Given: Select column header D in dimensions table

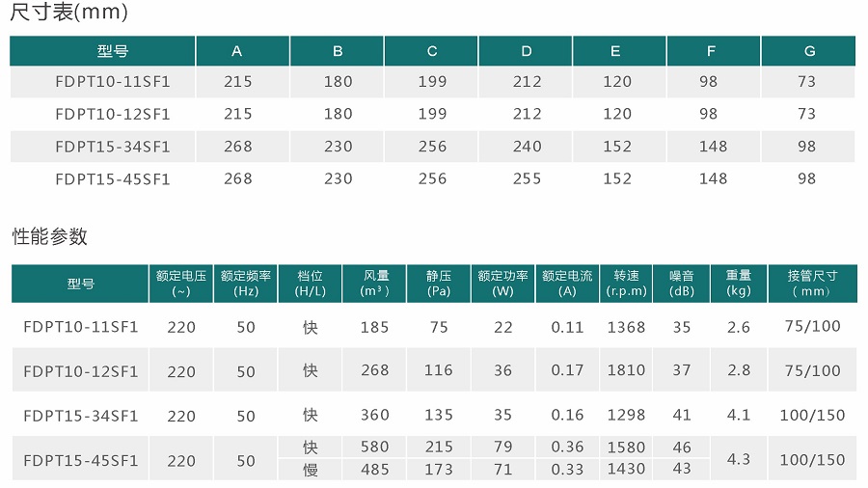Looking at the screenshot, I should [x=526, y=51].
